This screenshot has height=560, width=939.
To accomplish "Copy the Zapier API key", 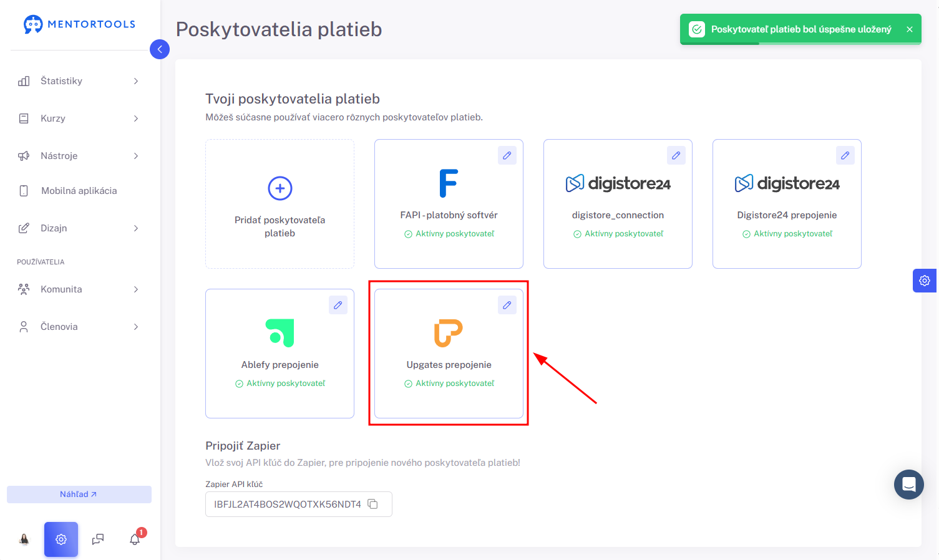I will pyautogui.click(x=372, y=504).
